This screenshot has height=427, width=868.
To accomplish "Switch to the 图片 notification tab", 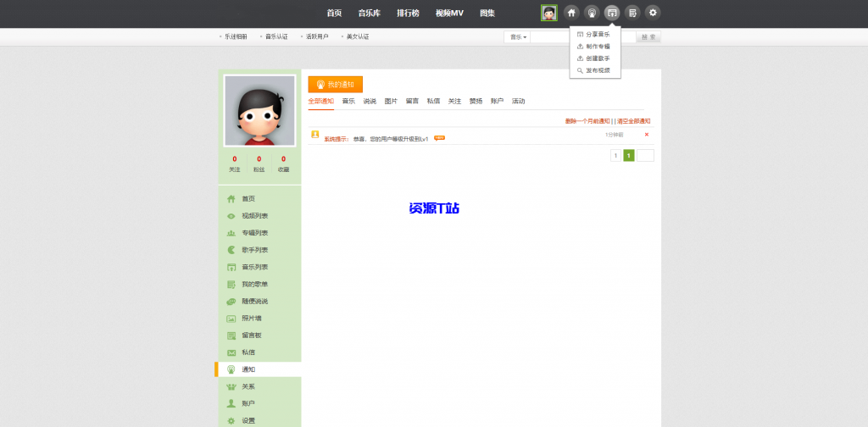I will coord(391,101).
